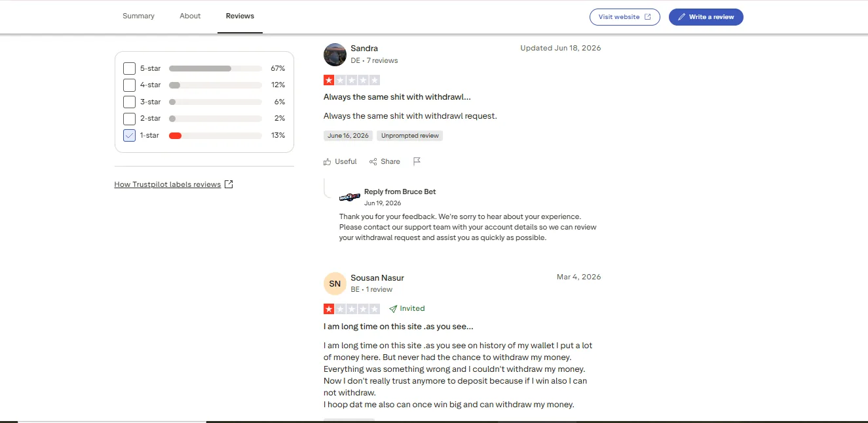Image resolution: width=868 pixels, height=423 pixels.
Task: Click the 1-star label text
Action: point(149,136)
